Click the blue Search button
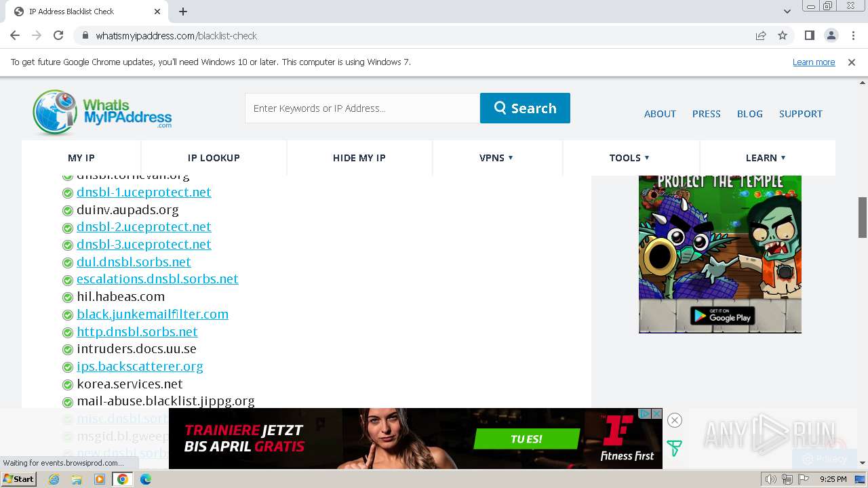 point(525,108)
